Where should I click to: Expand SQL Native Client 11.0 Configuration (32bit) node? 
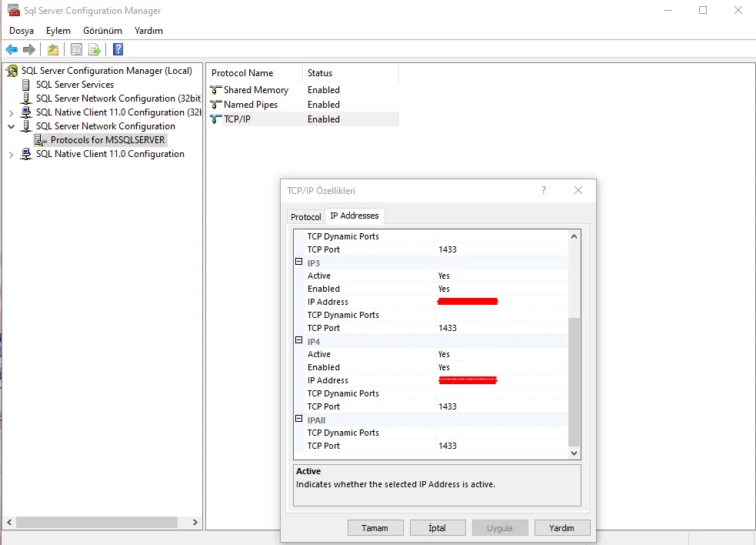tap(11, 113)
